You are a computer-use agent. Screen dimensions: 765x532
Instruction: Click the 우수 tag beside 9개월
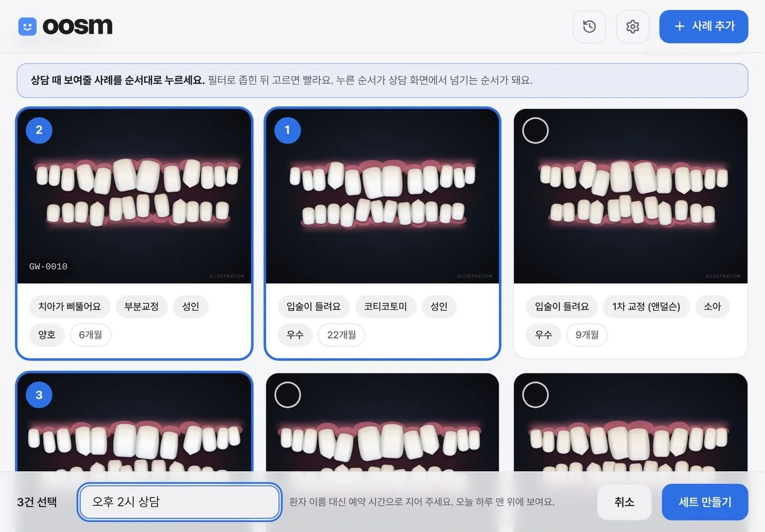544,335
